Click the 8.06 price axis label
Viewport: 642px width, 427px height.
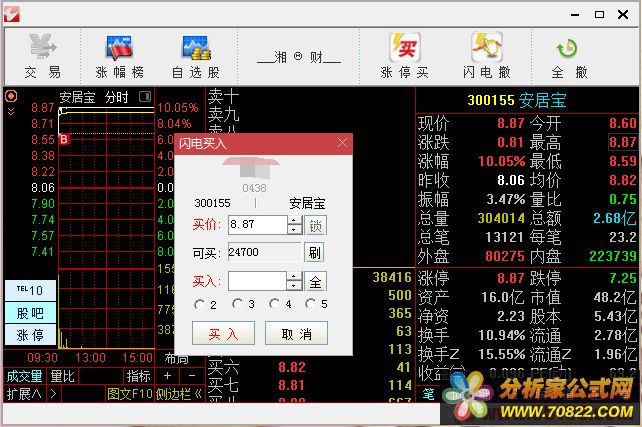43,188
